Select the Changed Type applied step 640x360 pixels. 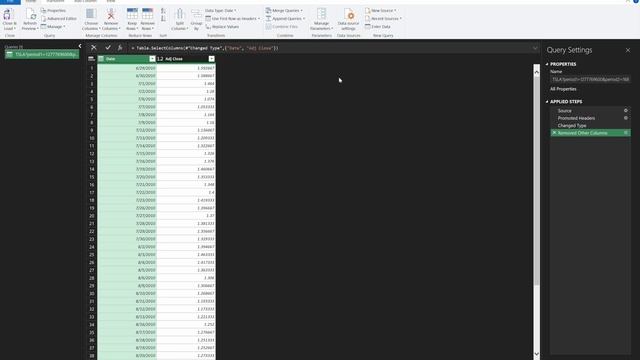tap(590, 125)
